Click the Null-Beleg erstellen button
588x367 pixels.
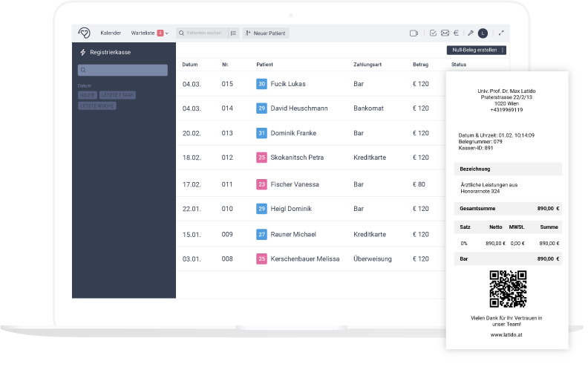[x=473, y=51]
